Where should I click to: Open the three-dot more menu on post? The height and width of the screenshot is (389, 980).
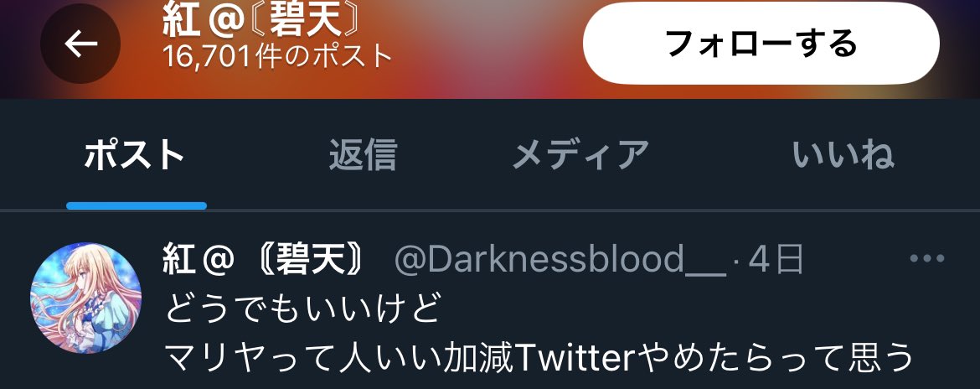927,258
